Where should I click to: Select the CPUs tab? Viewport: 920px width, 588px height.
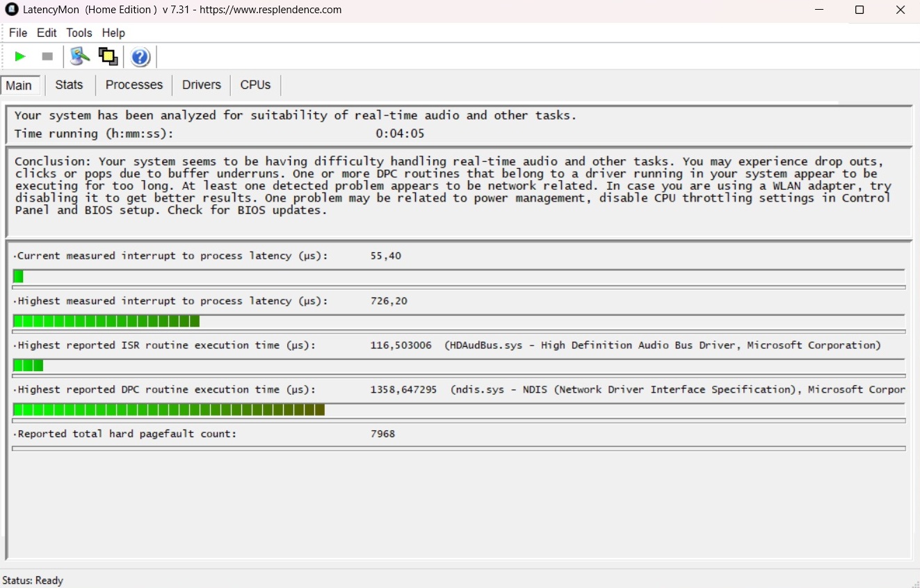coord(255,85)
